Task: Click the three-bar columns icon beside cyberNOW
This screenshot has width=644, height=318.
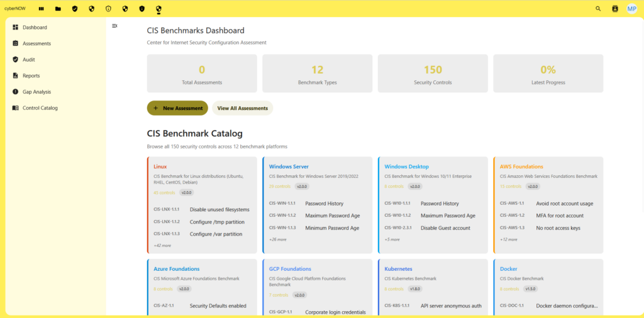Action: pyautogui.click(x=42, y=9)
